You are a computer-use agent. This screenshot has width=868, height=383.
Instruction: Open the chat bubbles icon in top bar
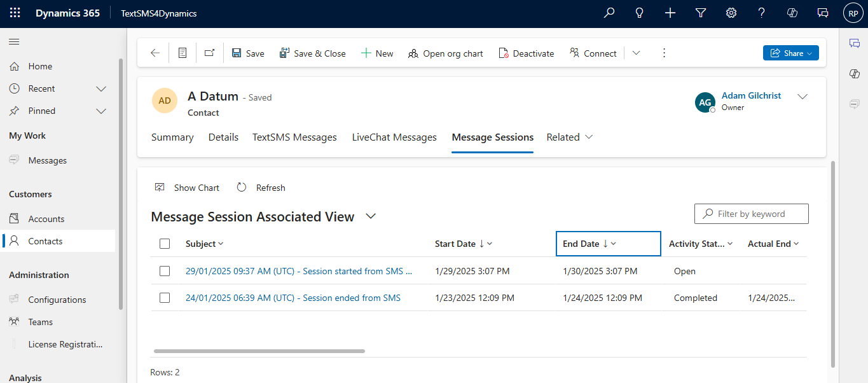[823, 13]
